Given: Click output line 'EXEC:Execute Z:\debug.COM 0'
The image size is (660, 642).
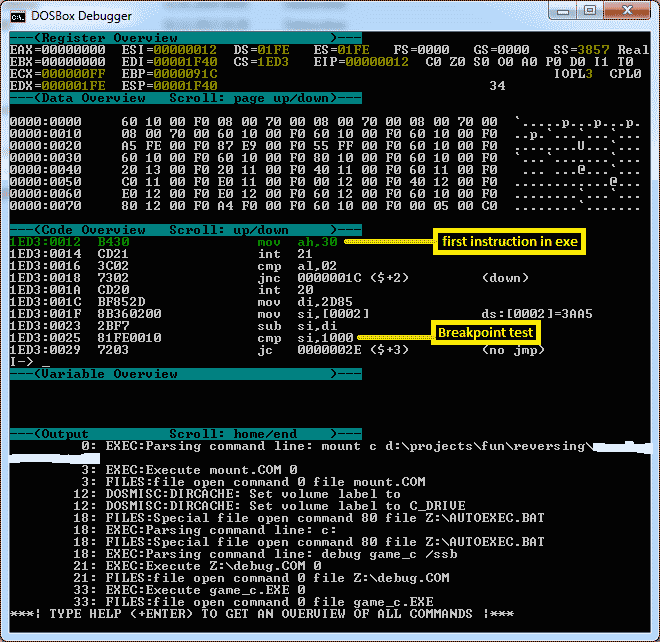Looking at the screenshot, I should 213,566.
